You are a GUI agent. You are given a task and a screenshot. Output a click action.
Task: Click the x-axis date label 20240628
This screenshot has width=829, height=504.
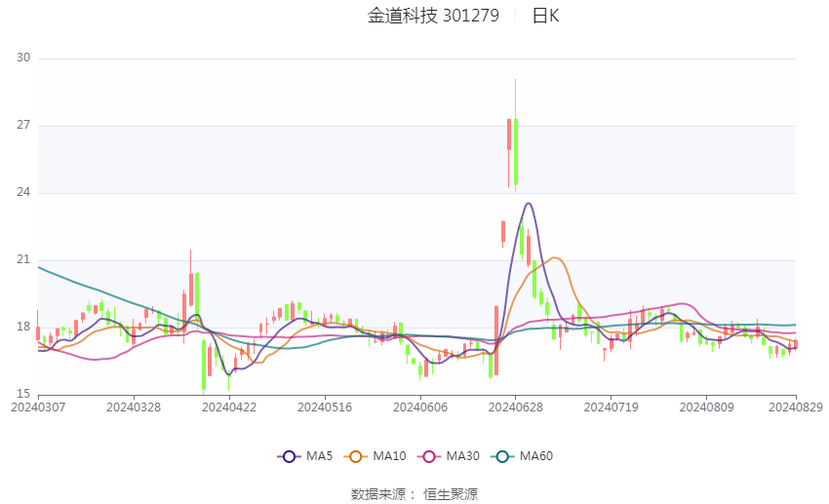coord(516,407)
